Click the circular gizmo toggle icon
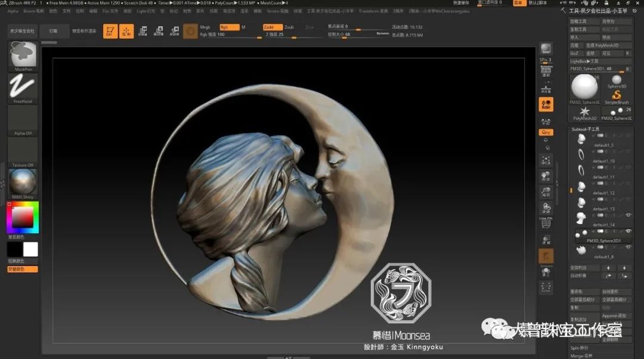Image resolution: width=644 pixels, height=359 pixels. (190, 31)
